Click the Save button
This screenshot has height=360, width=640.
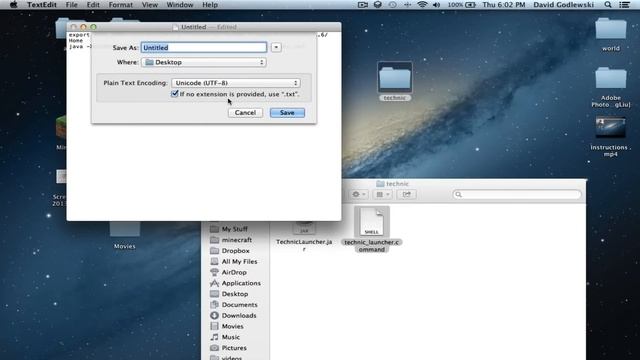287,113
